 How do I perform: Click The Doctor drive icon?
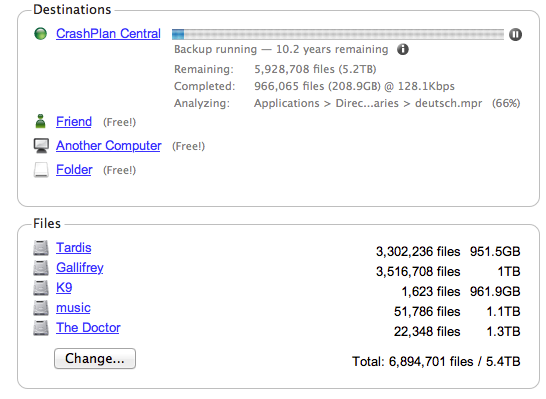(41, 328)
